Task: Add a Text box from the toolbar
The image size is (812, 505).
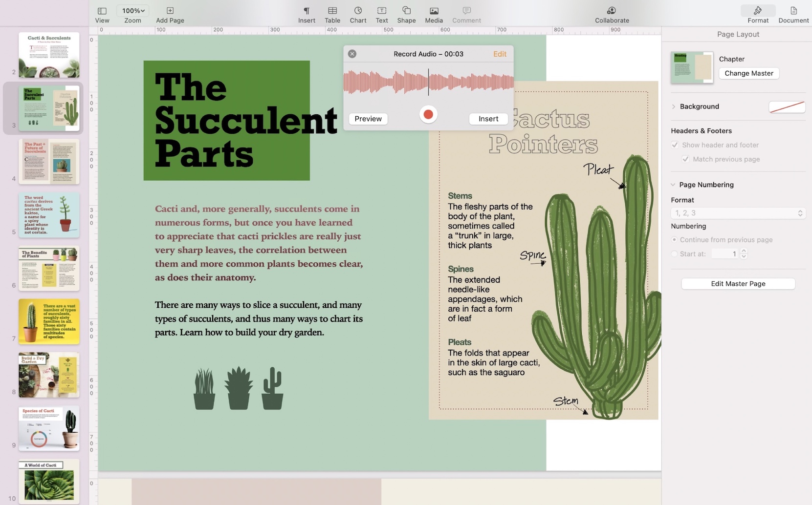Action: 382,11
